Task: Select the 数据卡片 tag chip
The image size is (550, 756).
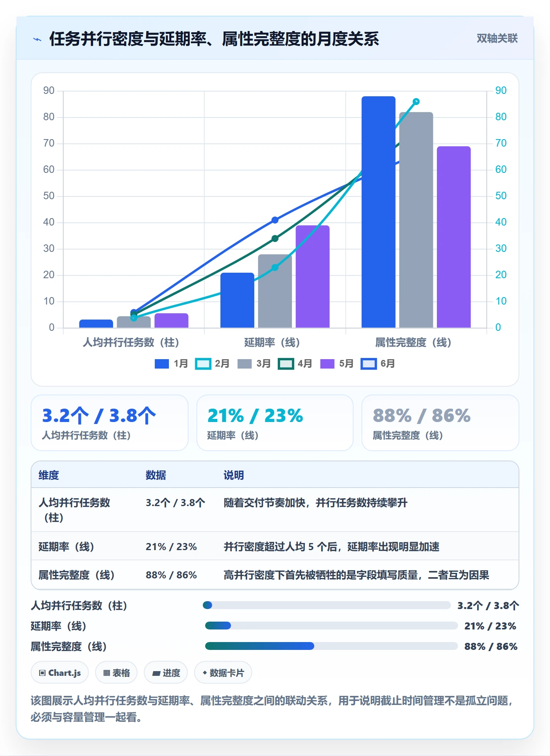Action: pos(223,673)
